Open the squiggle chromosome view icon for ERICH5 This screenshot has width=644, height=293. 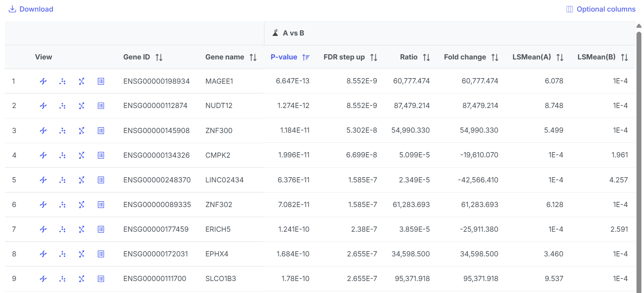[x=43, y=229]
